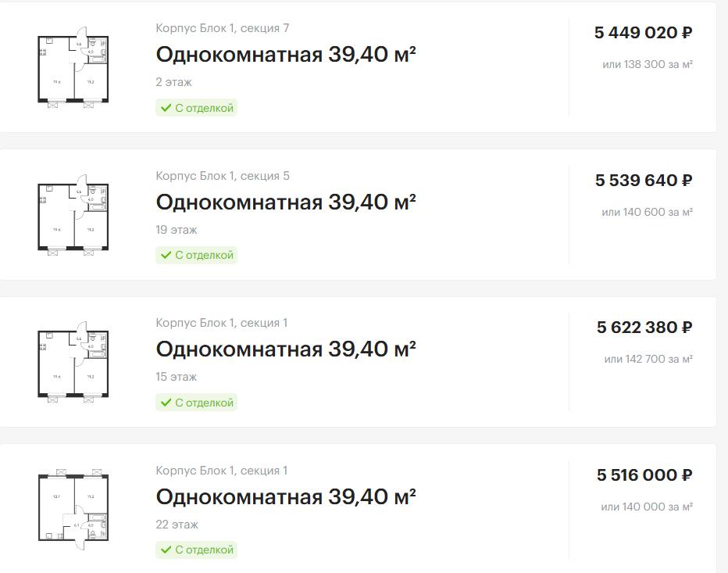
Task: Click Корпус Блок 1, секция 7 label
Action: pos(223,28)
